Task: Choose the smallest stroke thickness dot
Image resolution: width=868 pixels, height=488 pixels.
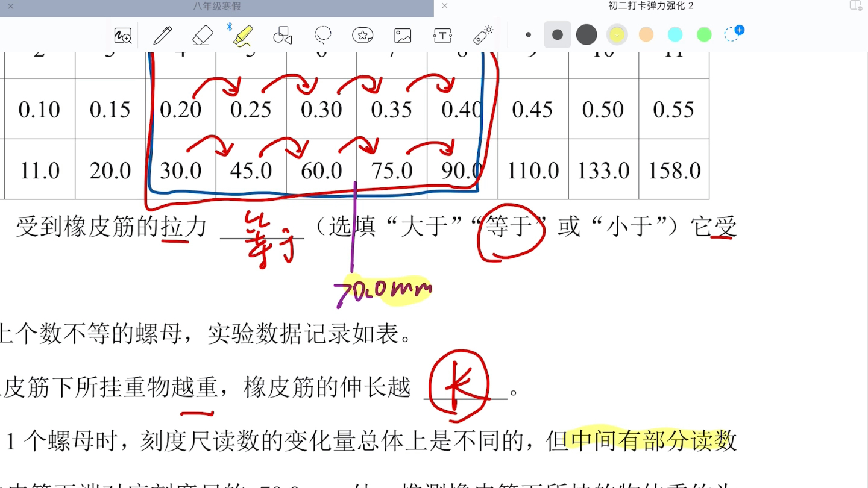Action: (529, 35)
